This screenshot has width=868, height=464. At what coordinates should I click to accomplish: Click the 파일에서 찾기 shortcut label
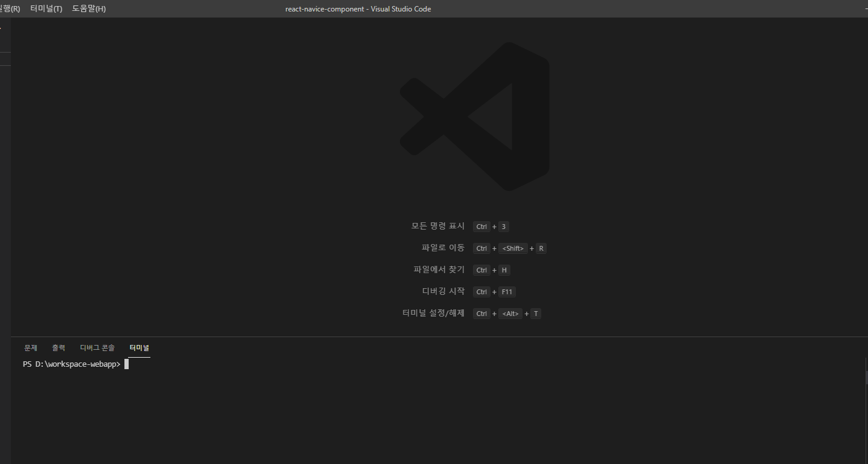point(439,269)
